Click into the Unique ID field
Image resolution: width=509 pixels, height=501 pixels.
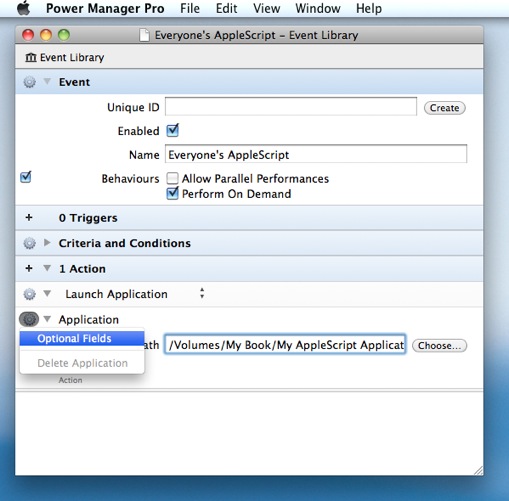291,107
